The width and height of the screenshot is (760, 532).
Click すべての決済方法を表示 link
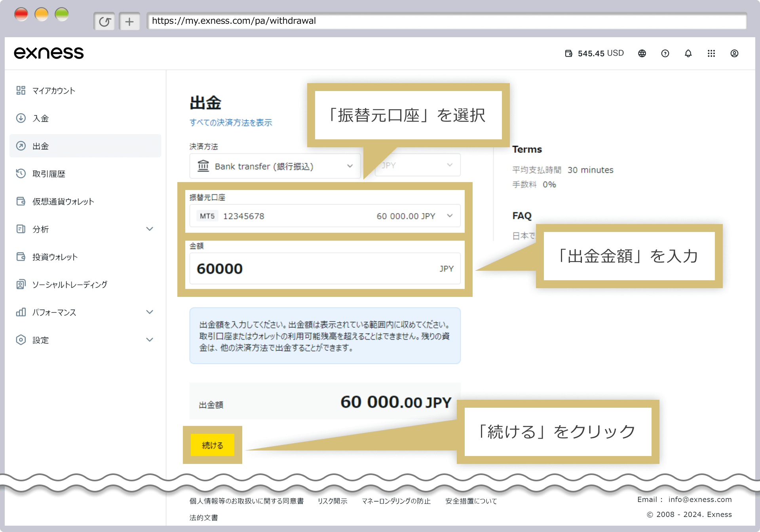click(231, 123)
